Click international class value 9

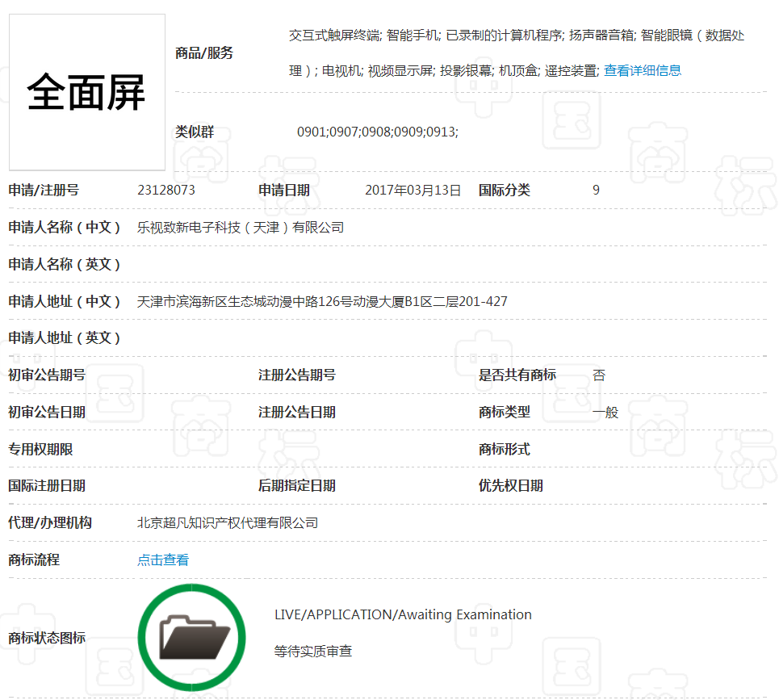tap(595, 190)
